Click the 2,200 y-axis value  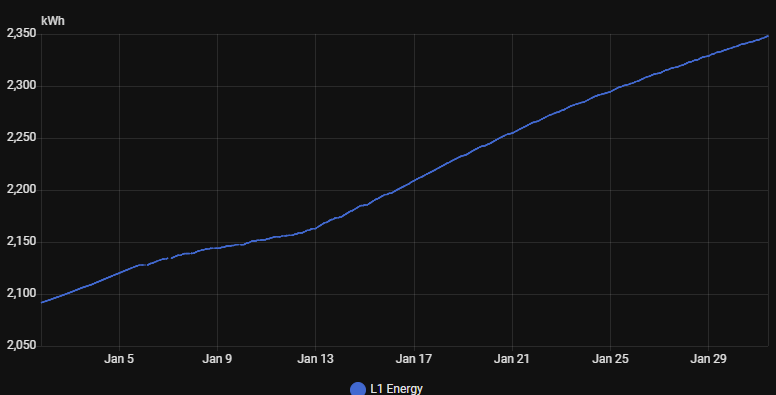point(21,189)
